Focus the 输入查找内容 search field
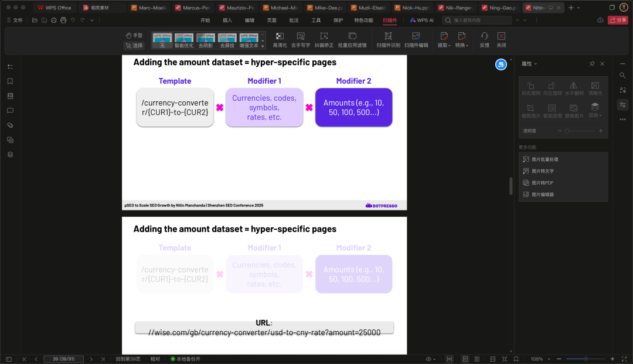633x364 pixels. pyautogui.click(x=477, y=20)
